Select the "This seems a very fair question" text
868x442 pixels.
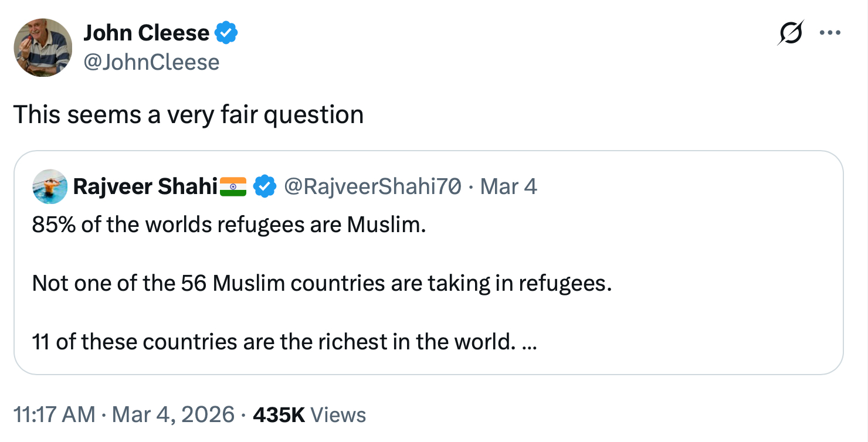click(x=188, y=114)
